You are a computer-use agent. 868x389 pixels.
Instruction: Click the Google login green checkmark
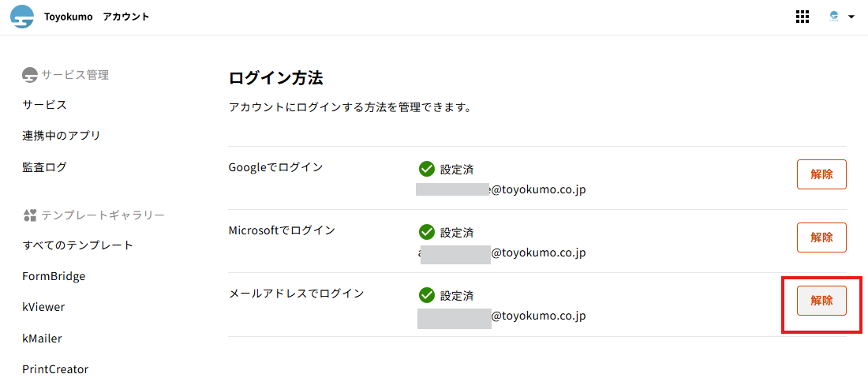click(427, 169)
